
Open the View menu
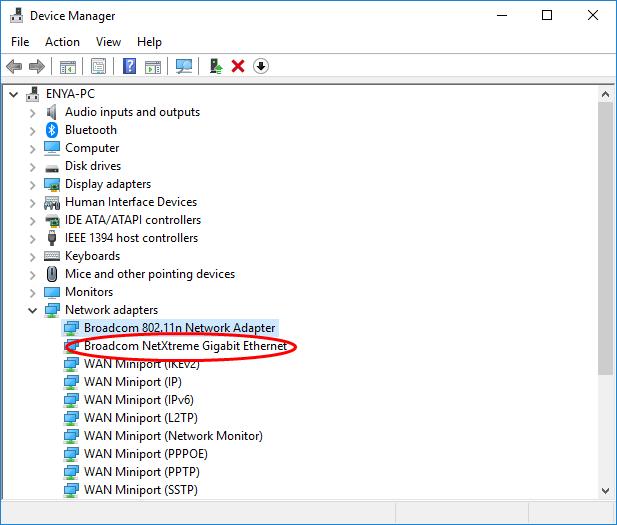(108, 42)
